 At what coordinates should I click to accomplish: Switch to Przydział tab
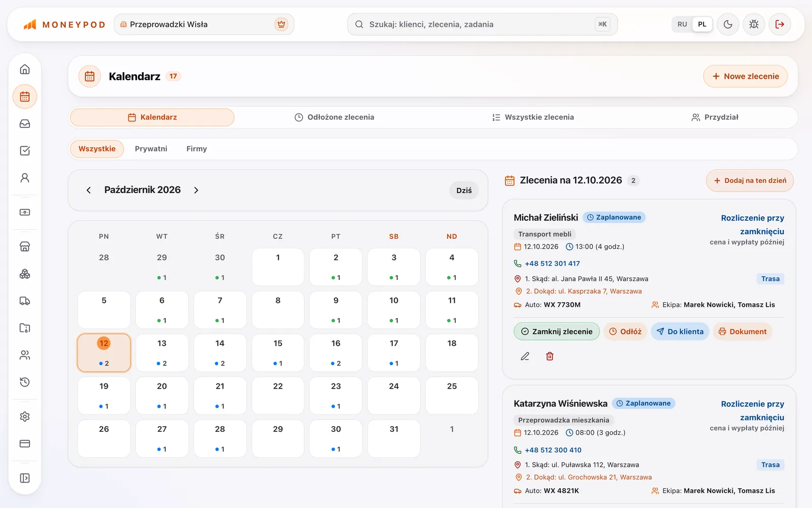[715, 117]
